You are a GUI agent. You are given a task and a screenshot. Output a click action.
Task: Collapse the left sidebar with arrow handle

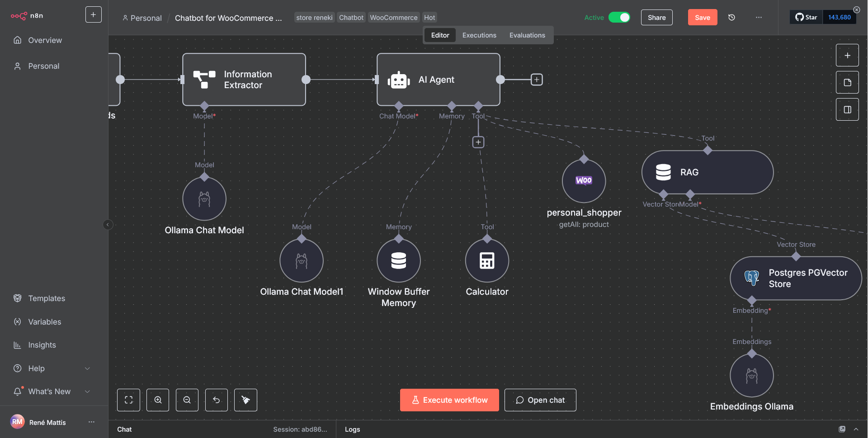point(108,225)
